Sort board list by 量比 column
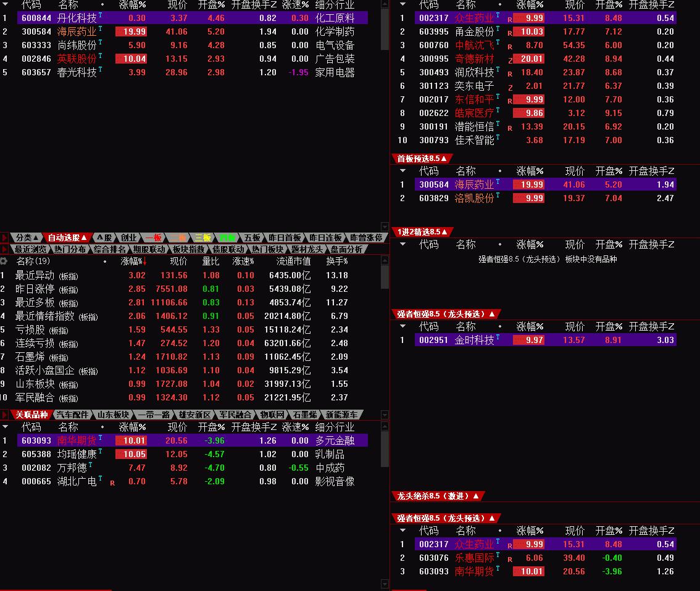 tap(210, 261)
